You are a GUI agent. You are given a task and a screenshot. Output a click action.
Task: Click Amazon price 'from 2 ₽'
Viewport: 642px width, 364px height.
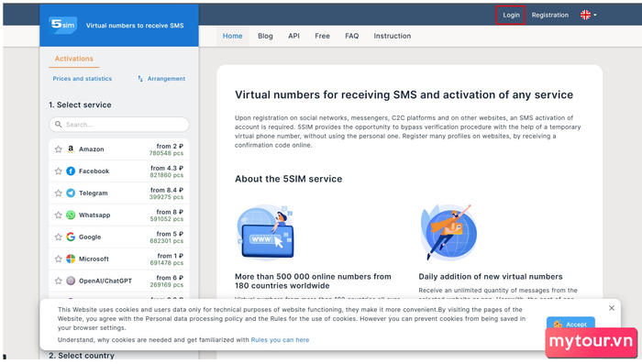point(170,146)
